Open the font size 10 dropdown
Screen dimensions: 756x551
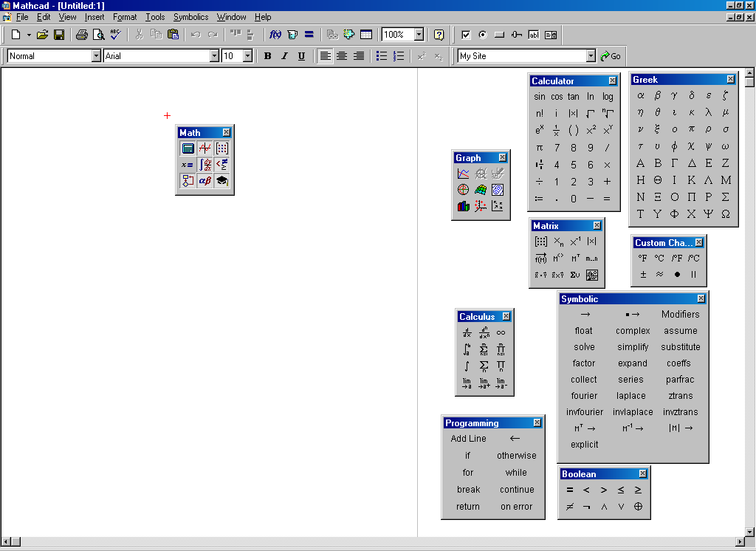pos(248,56)
